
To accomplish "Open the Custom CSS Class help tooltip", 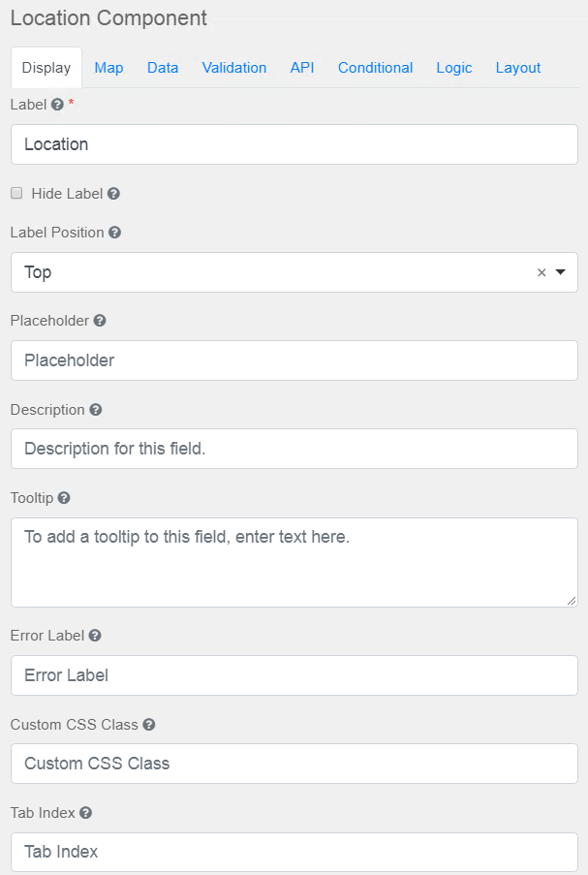I will [x=147, y=724].
